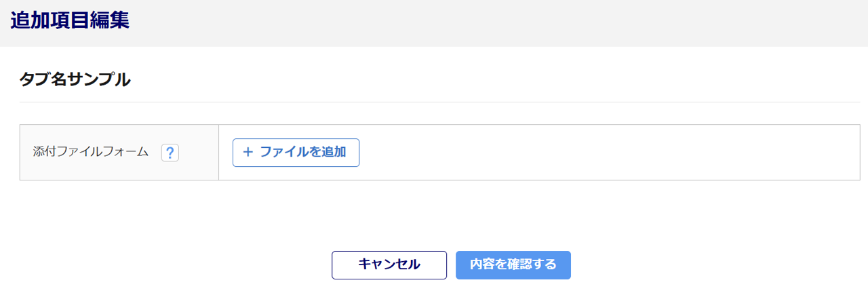The height and width of the screenshot is (293, 868).
Task: Show the hint for the attachment file form
Action: [170, 153]
